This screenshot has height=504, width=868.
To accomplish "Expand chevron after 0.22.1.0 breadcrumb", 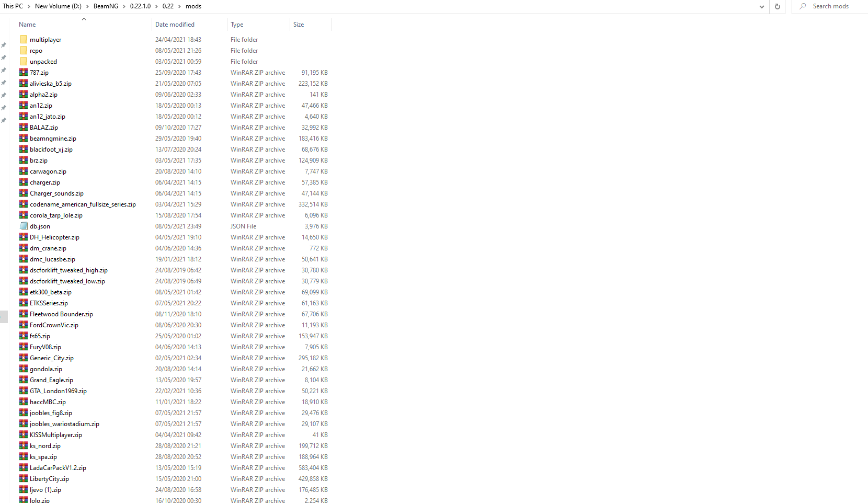I will coord(156,6).
